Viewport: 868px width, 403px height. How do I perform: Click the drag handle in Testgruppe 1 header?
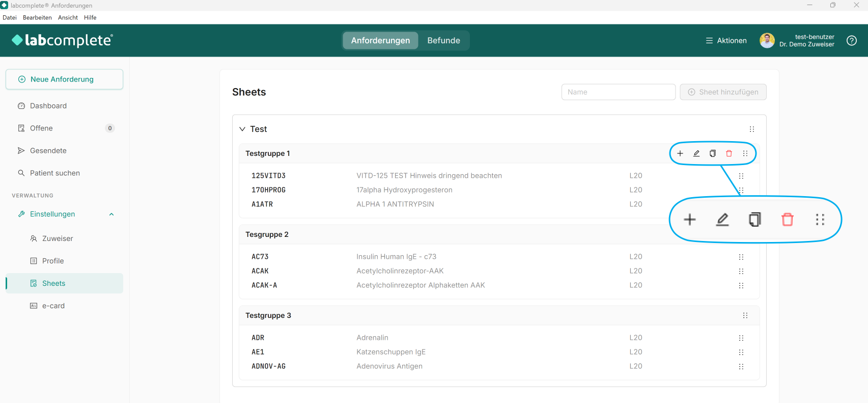pyautogui.click(x=745, y=153)
